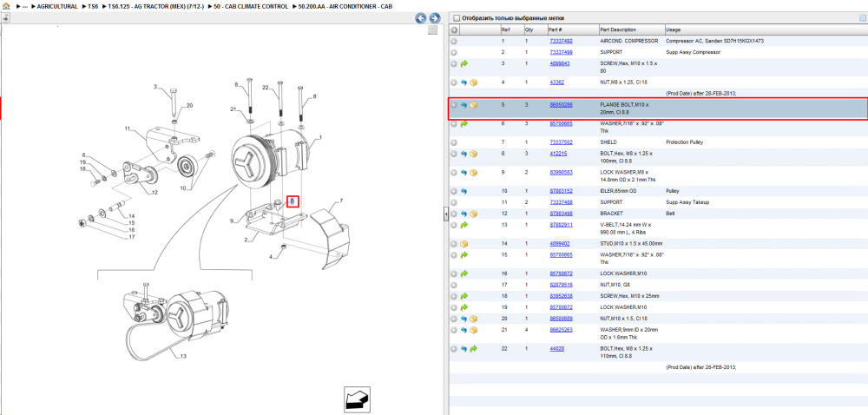Click the 'Usage' column header
The image size is (868, 415).
tap(674, 30)
